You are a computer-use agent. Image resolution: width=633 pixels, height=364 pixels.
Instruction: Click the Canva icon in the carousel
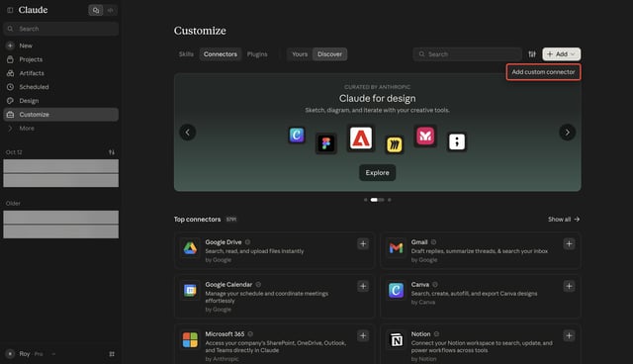[297, 136]
